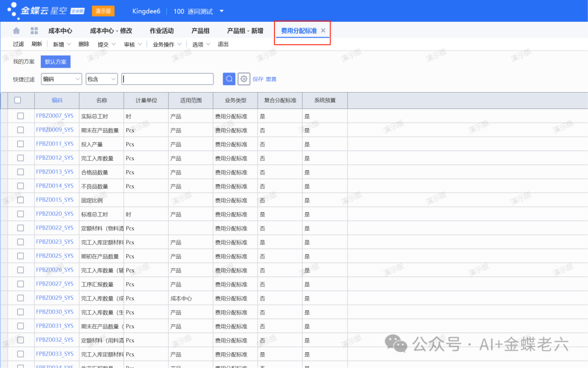Switch to the 成本中心 - 修改 tab
588x368 pixels.
(x=111, y=31)
